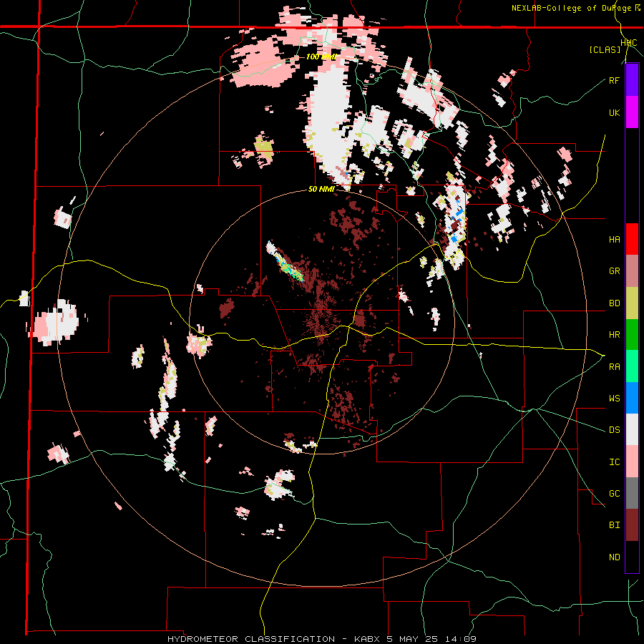The height and width of the screenshot is (644, 644).
Task: Select the BD big drops legend swatch
Action: [x=632, y=303]
